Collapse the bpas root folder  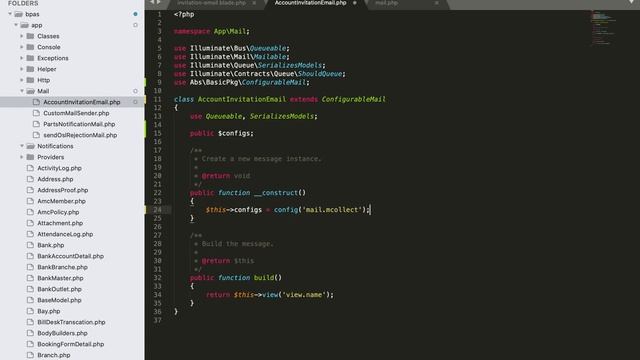10,14
